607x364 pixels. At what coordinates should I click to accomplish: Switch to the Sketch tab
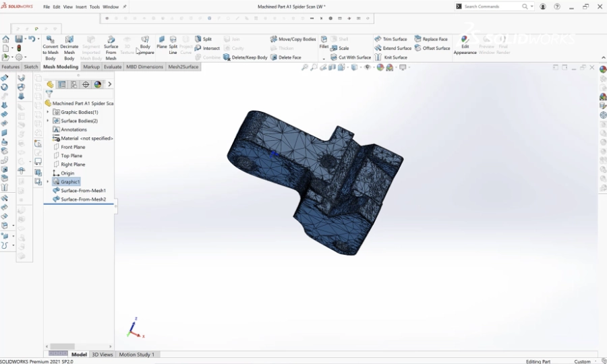tap(31, 67)
